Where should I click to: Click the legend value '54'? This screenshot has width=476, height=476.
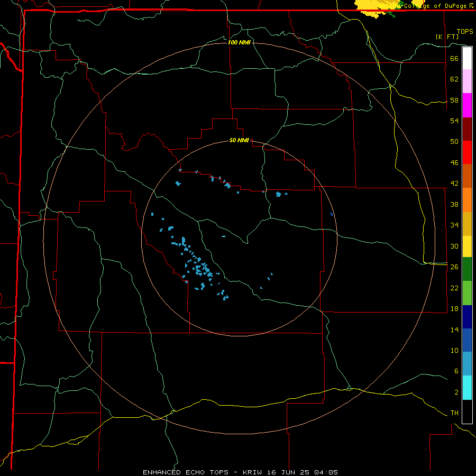pos(454,121)
